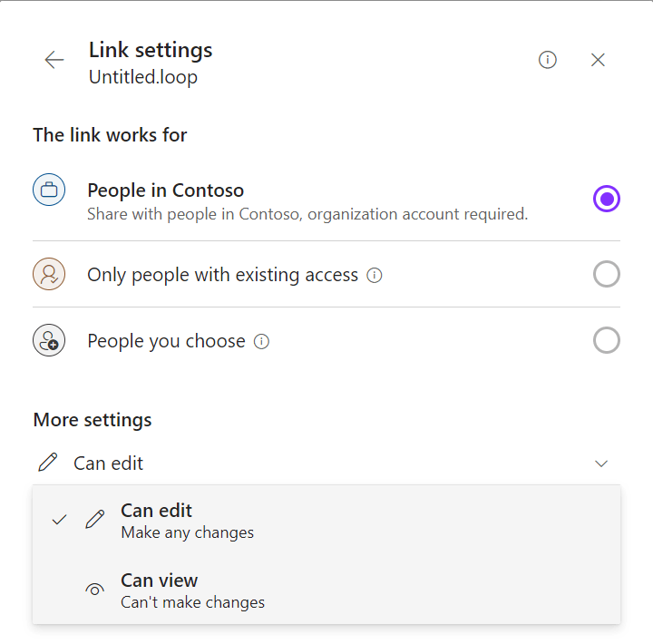Select the People in Contoso radio button
The width and height of the screenshot is (653, 644).
coord(607,199)
